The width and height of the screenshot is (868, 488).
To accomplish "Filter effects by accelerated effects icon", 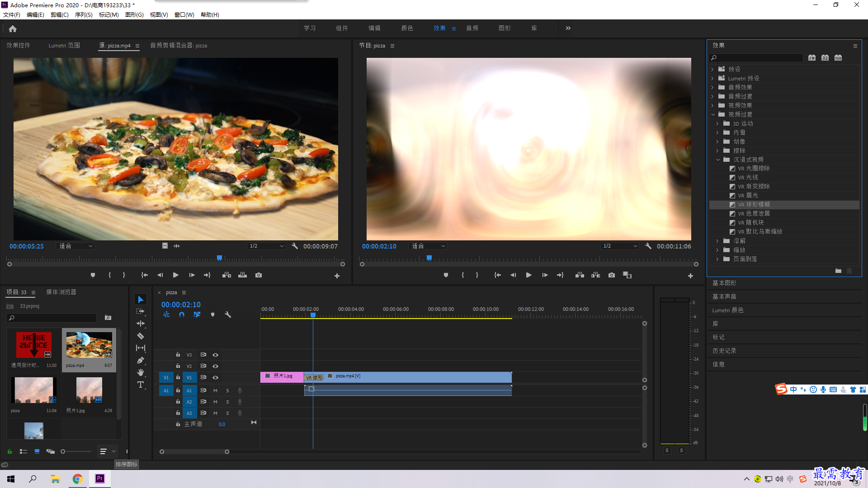I will (812, 57).
